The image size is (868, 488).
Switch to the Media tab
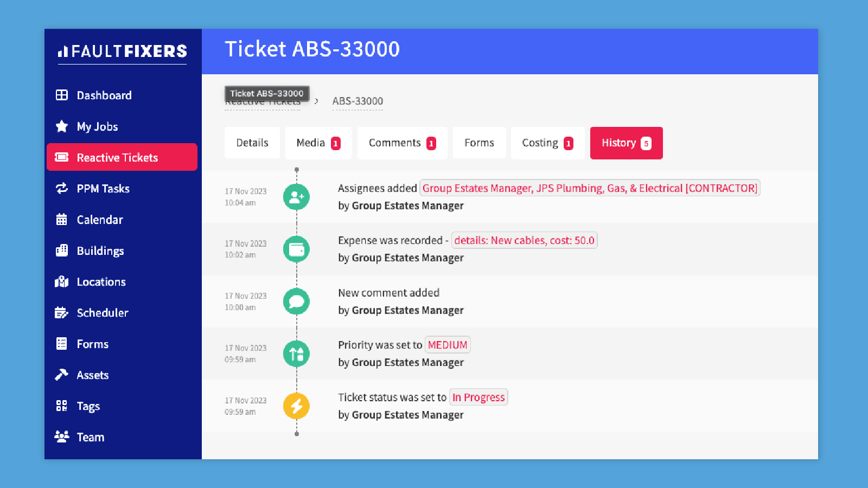tap(318, 143)
